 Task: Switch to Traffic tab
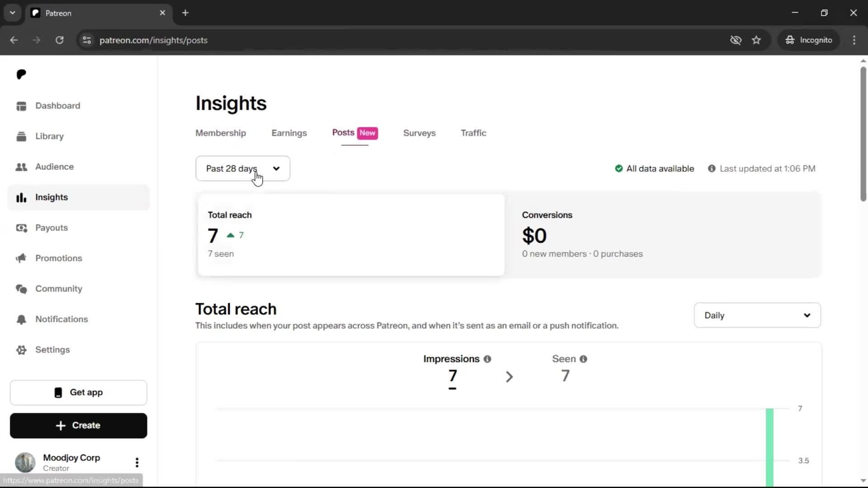pyautogui.click(x=473, y=133)
